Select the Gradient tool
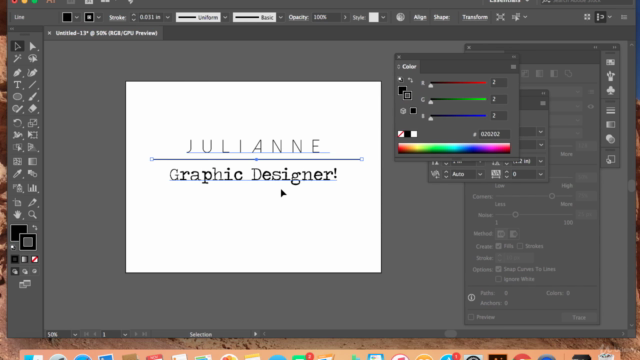The width and height of the screenshot is (640, 360). coord(33,162)
